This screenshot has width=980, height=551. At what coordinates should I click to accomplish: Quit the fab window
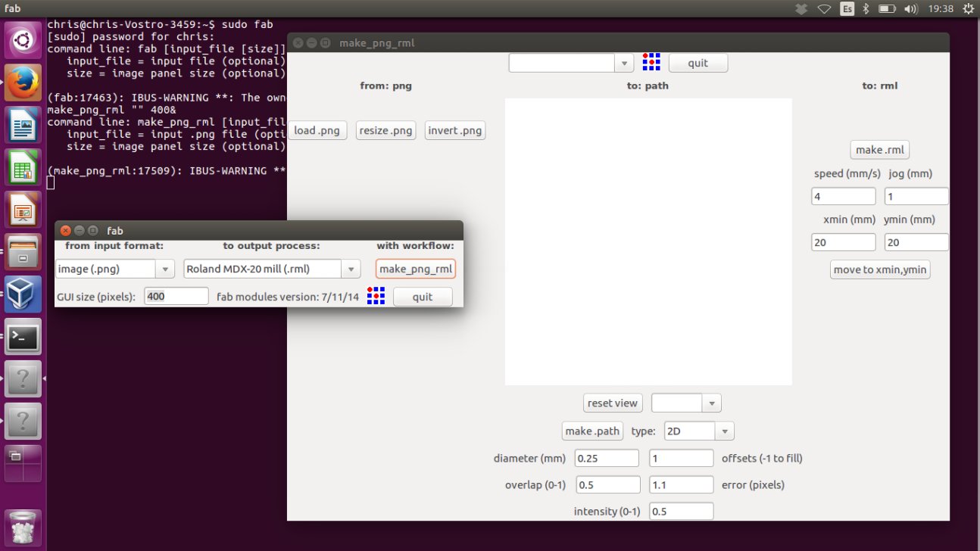tap(423, 297)
